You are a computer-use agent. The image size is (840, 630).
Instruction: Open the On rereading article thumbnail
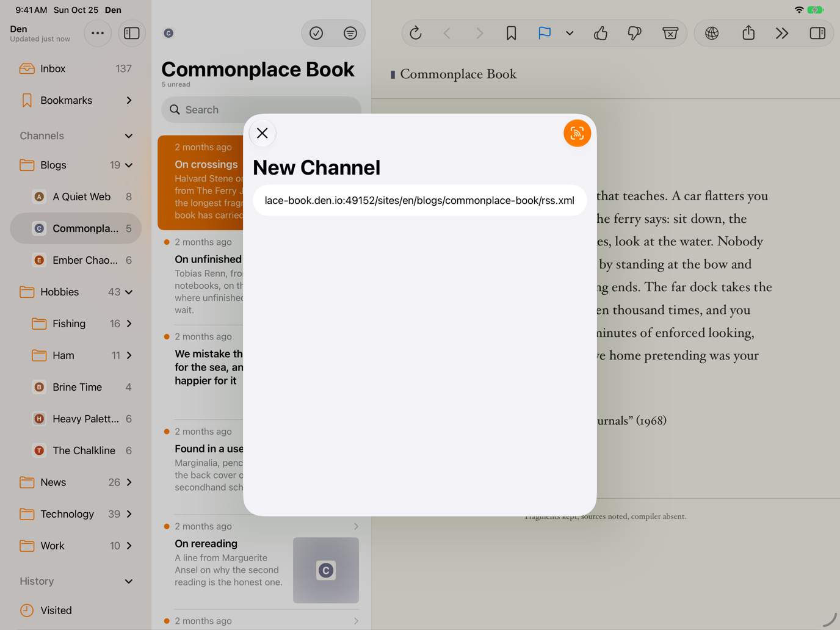click(326, 570)
